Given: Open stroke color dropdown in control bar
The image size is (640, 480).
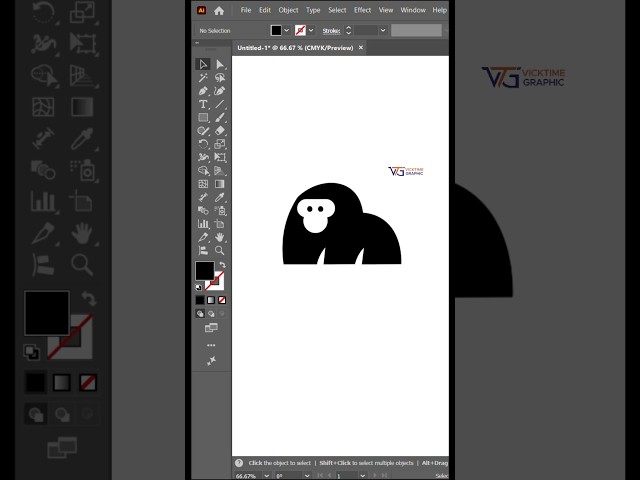Looking at the screenshot, I should pos(311,30).
